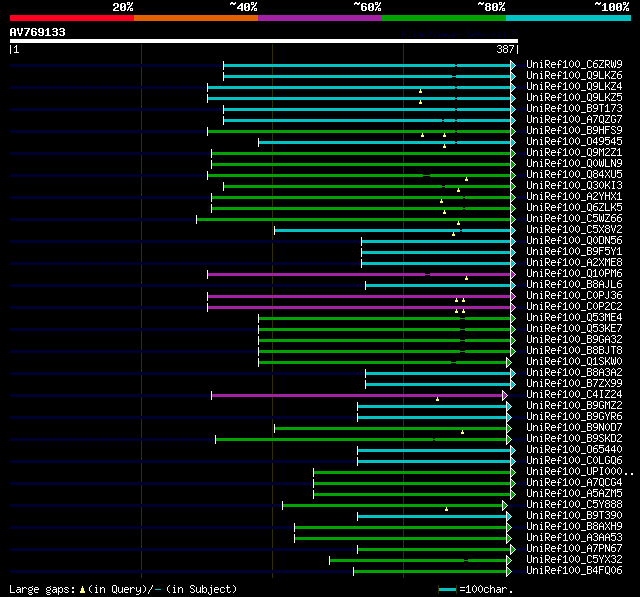640x597 pixels.
Task: Open hit UniRef100_B9SKD2
Action: [574, 439]
